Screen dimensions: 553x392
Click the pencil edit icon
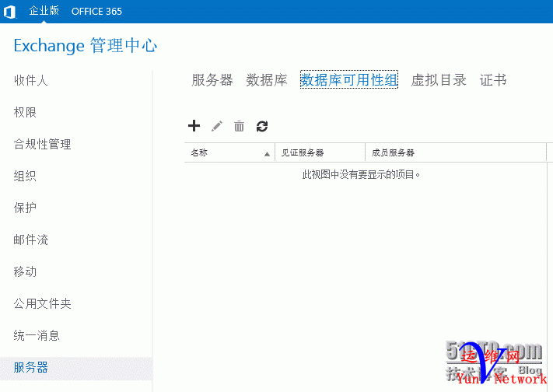click(217, 126)
